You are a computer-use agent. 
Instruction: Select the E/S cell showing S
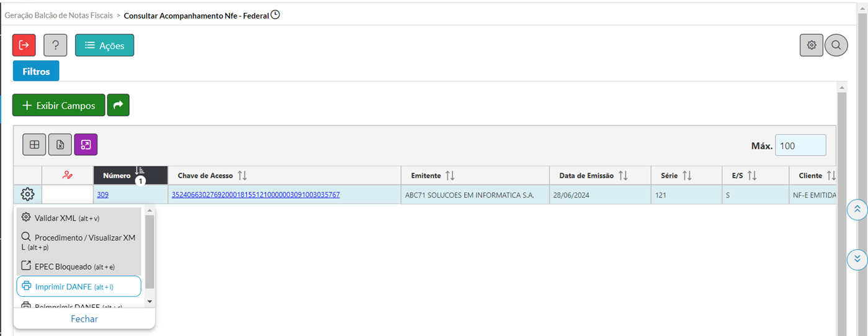point(756,194)
